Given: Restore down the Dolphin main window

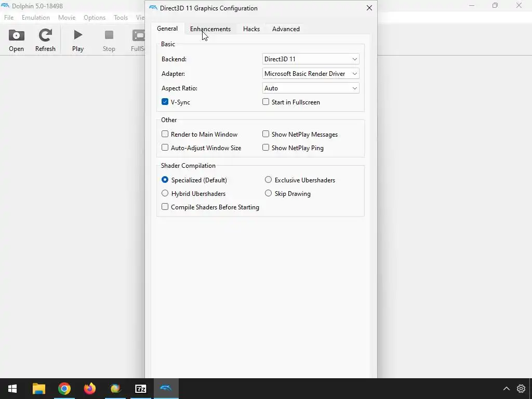Looking at the screenshot, I should click(495, 5).
